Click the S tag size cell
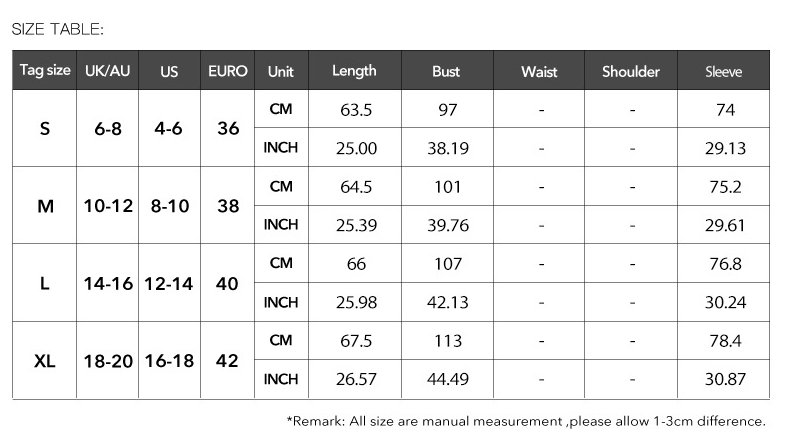The width and height of the screenshot is (790, 440). (x=45, y=129)
